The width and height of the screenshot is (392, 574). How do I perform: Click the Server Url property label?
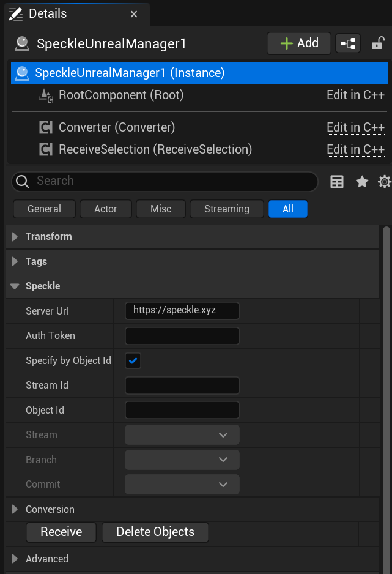pos(47,311)
